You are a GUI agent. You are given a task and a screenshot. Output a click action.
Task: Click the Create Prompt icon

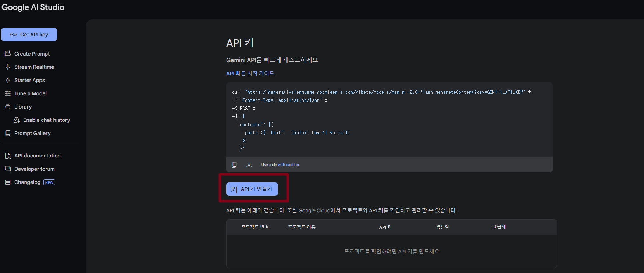(x=8, y=54)
